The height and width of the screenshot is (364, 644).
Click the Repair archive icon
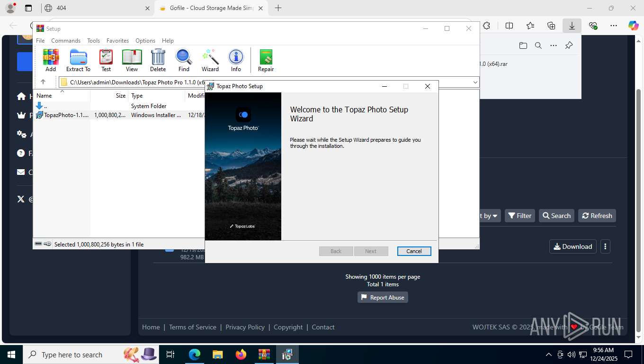tap(266, 60)
